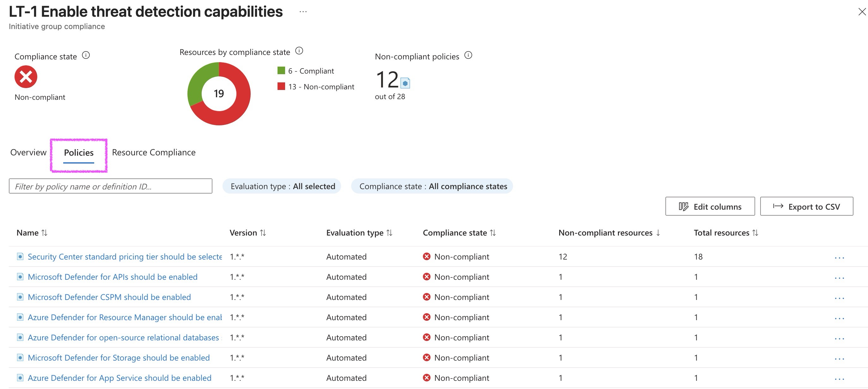Image resolution: width=868 pixels, height=389 pixels.
Task: Click policy icon for Microsoft Defender CSPM
Action: tap(20, 297)
